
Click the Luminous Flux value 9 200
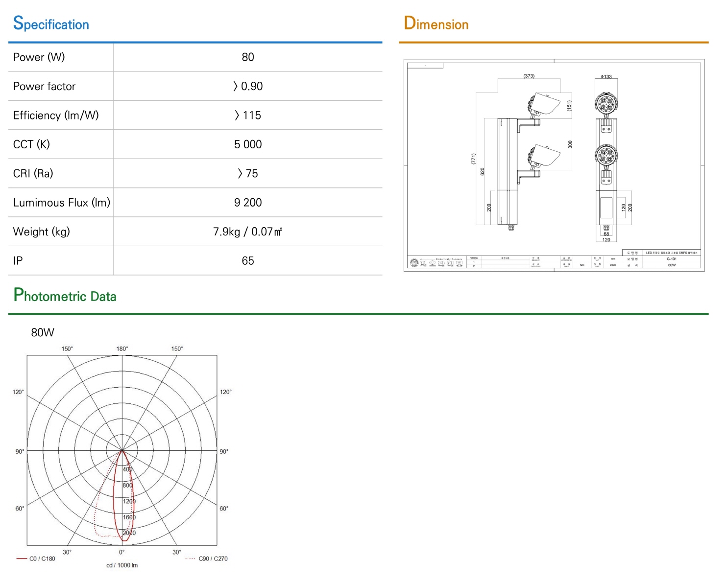248,203
